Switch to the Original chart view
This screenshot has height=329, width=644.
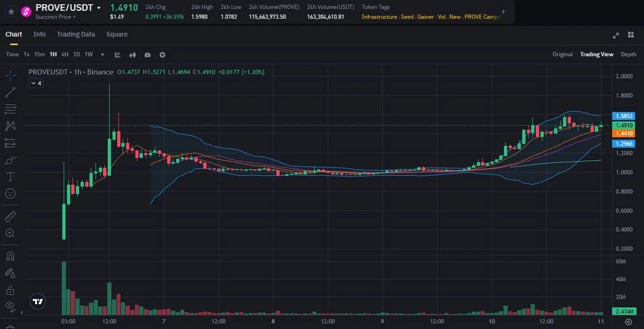(563, 54)
